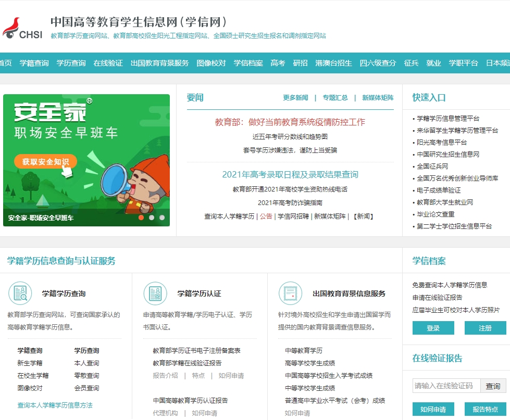Click the 学籍学历认证 certificate icon
The height and width of the screenshot is (420, 510).
click(155, 293)
